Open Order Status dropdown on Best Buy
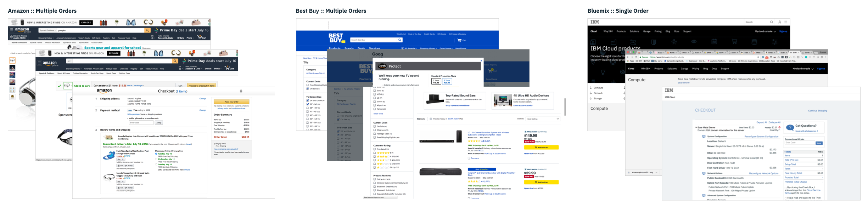The width and height of the screenshot is (868, 209). 446,48
